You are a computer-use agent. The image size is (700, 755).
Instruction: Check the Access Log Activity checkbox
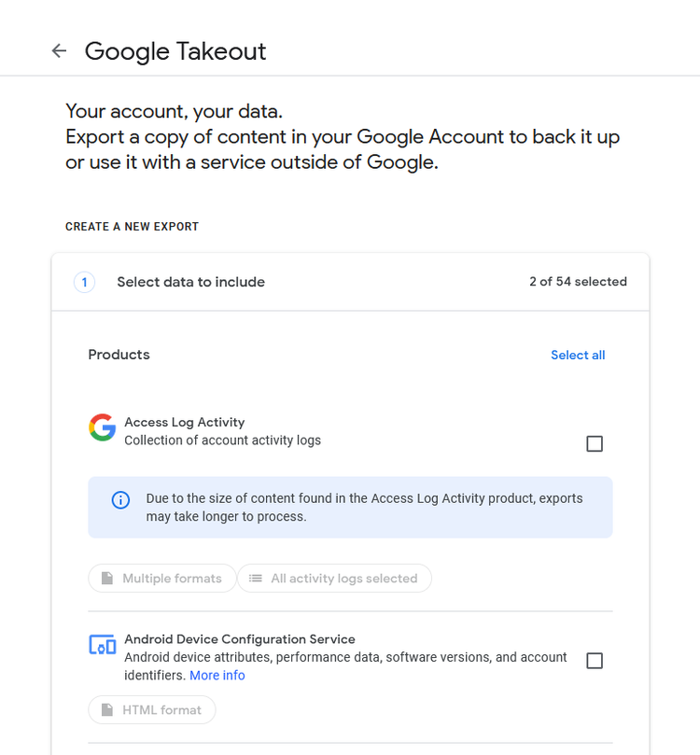point(595,443)
